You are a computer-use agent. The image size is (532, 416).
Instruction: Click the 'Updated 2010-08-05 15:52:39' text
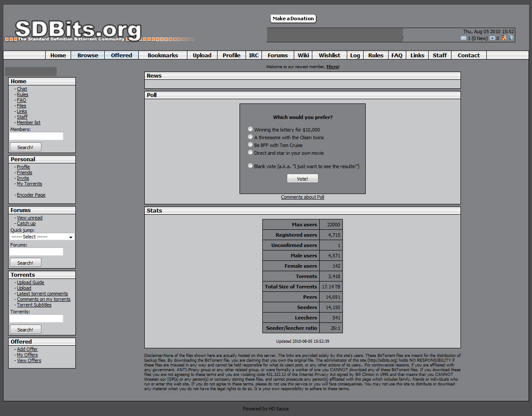click(302, 341)
